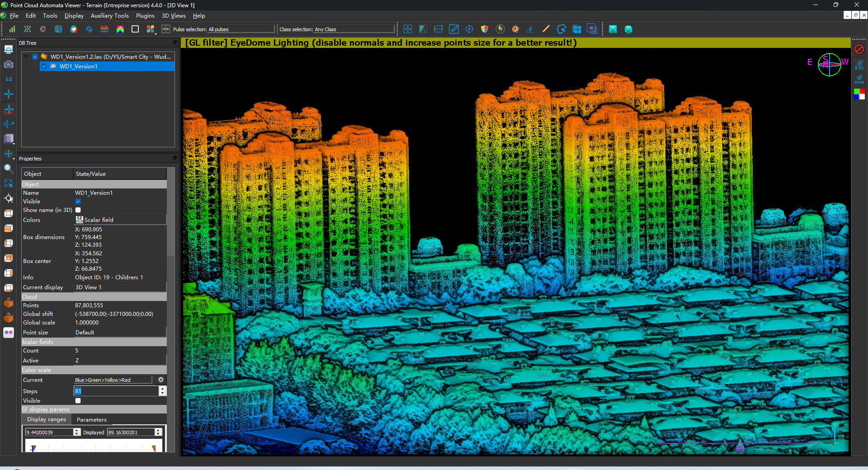Open the Auxiliary Tools menu
Image resolution: width=868 pixels, height=470 pixels.
click(109, 16)
